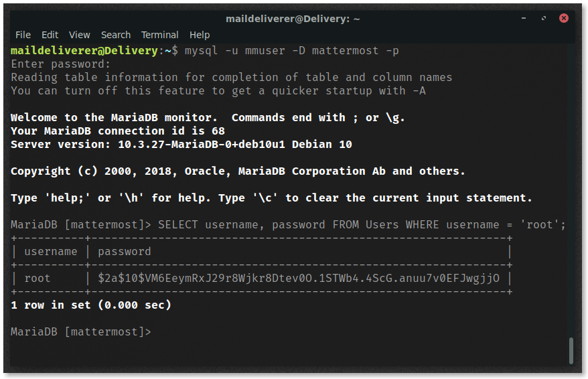Minimize the terminal window
This screenshot has height=379, width=588.
click(524, 18)
